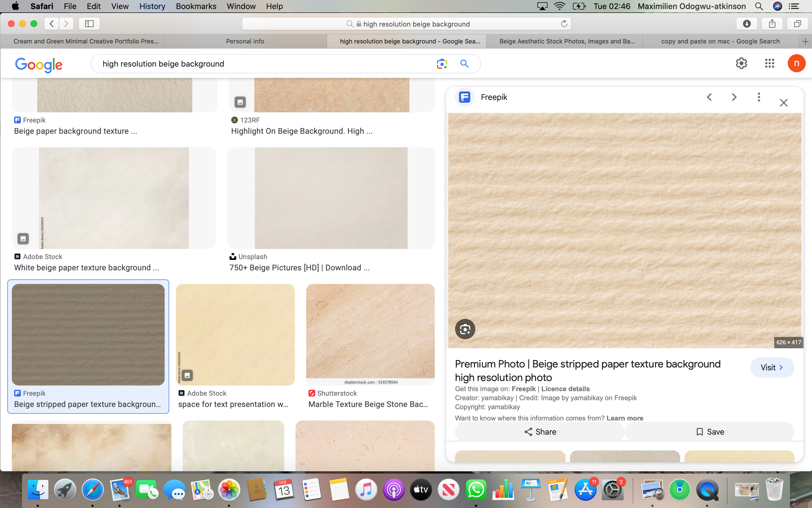Click the Visit button for the Freepik image
812x508 pixels.
point(772,367)
